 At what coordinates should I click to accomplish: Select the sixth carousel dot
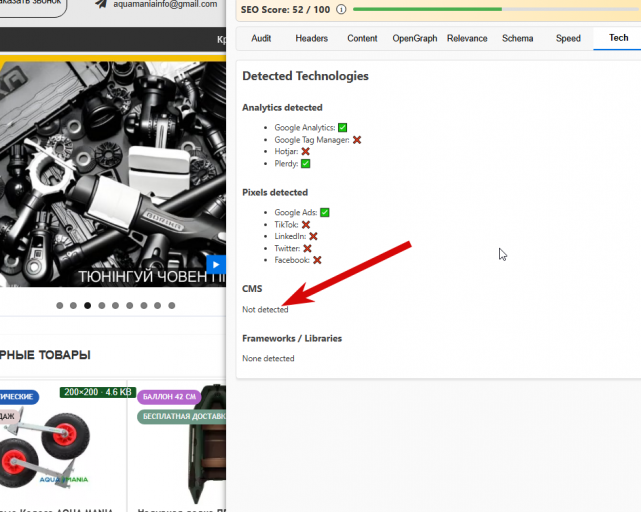130,305
